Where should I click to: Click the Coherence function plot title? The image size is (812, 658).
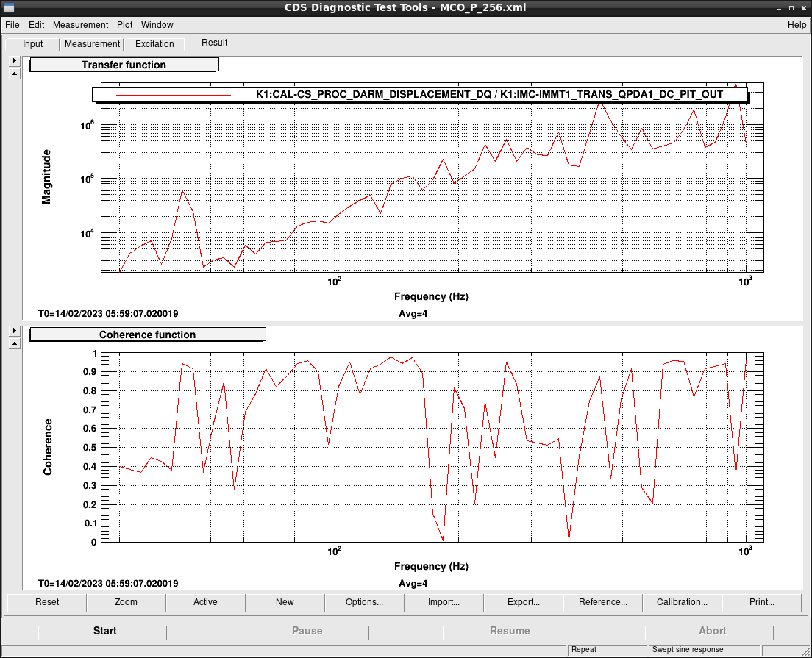[148, 335]
